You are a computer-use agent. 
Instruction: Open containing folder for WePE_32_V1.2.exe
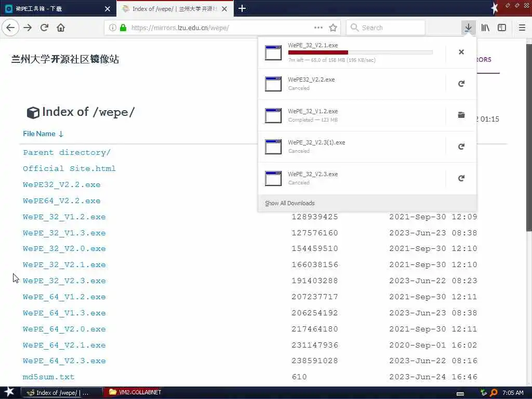(x=461, y=115)
